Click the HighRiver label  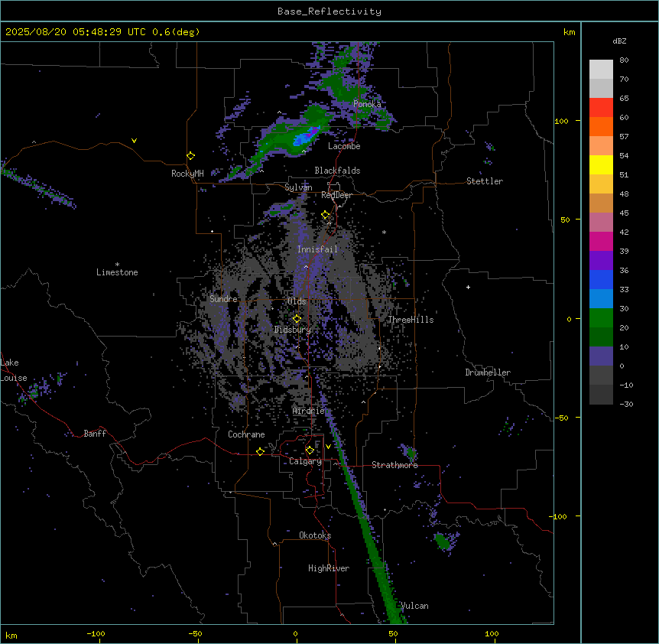click(x=329, y=568)
